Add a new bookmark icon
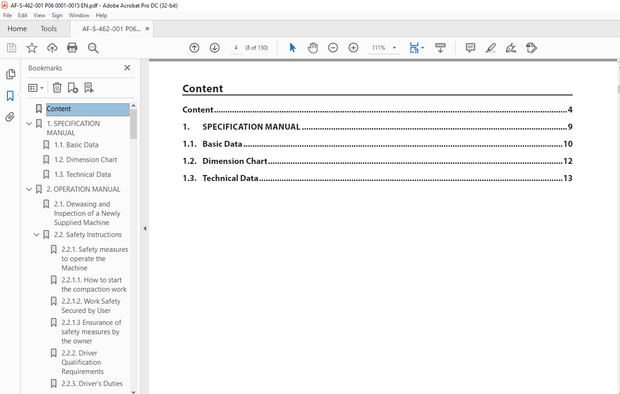The height and width of the screenshot is (394, 620). tap(73, 87)
